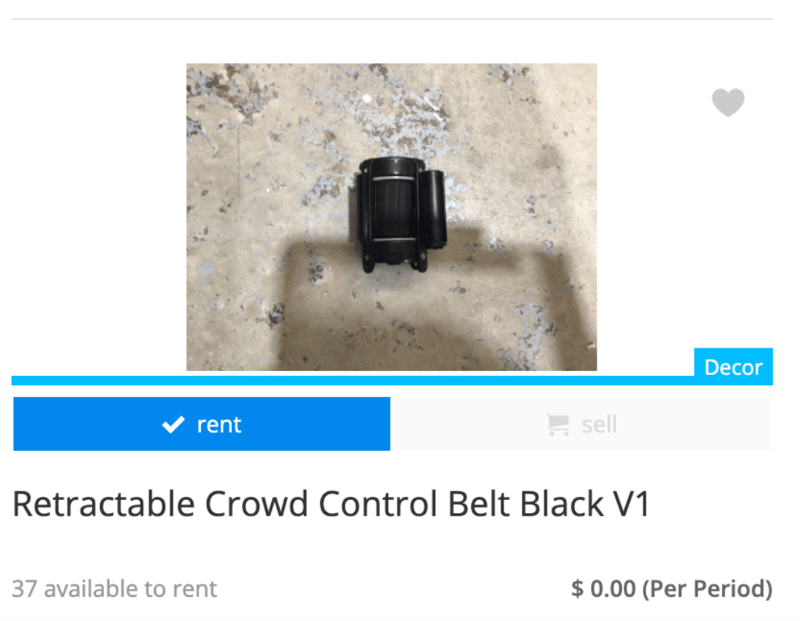
Task: Click the 37 quantity number
Action: (24, 589)
